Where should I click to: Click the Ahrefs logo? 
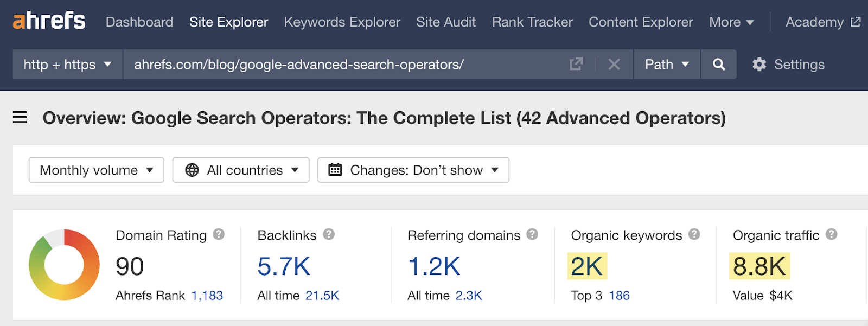pos(49,21)
